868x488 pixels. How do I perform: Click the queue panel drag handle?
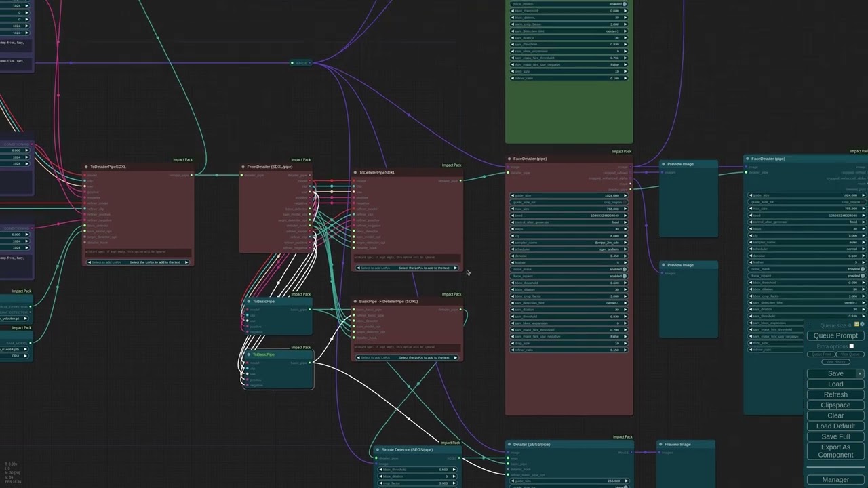pyautogui.click(x=809, y=325)
